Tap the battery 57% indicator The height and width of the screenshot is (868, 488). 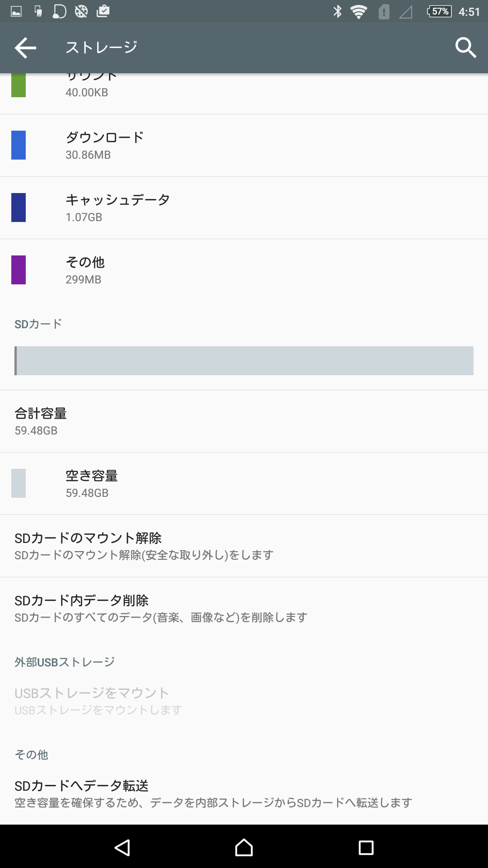439,12
